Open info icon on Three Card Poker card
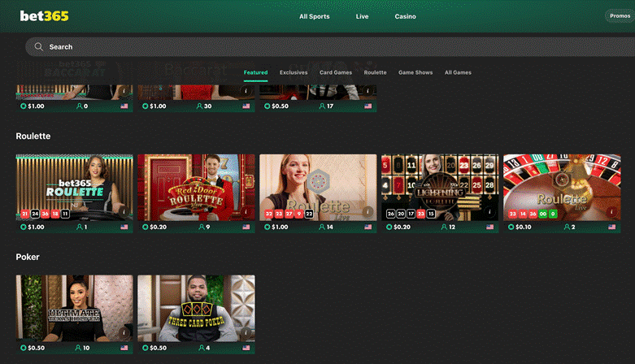635x364 pixels. tap(246, 332)
